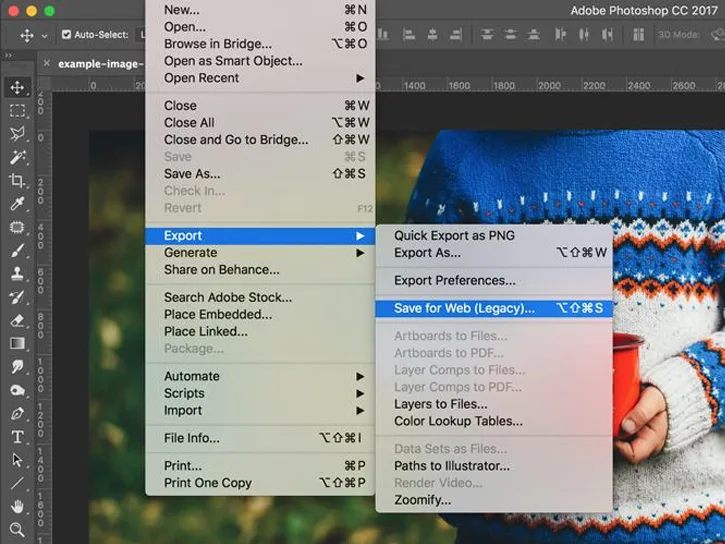This screenshot has width=725, height=544.
Task: Select the Horizontal Type tool
Action: pos(17,437)
